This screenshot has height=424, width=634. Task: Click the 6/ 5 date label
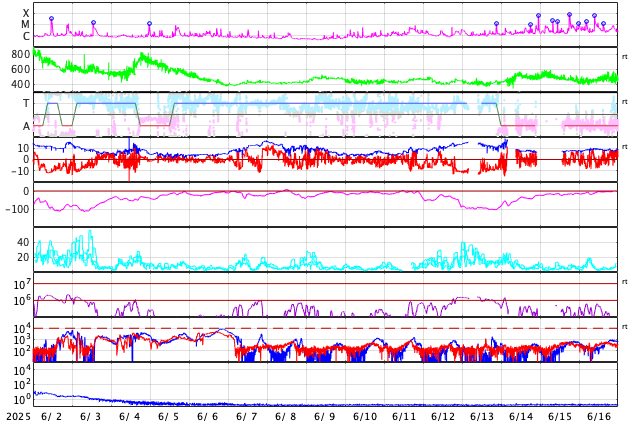tap(169, 416)
